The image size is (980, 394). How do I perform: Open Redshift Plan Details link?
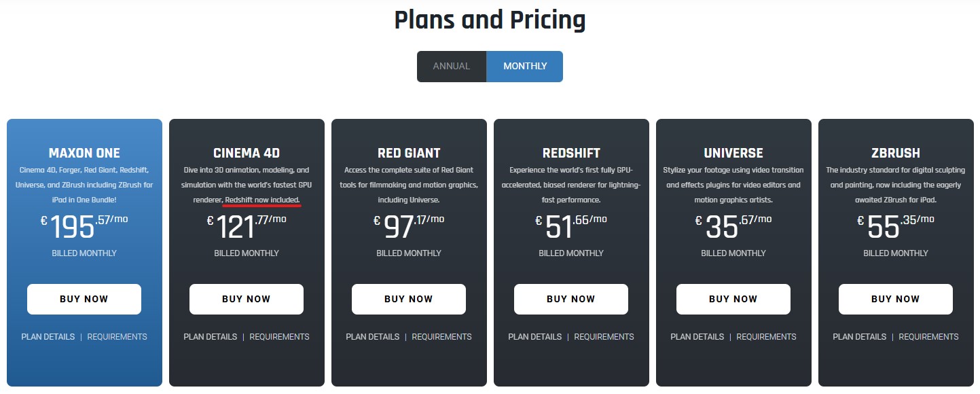click(x=535, y=337)
